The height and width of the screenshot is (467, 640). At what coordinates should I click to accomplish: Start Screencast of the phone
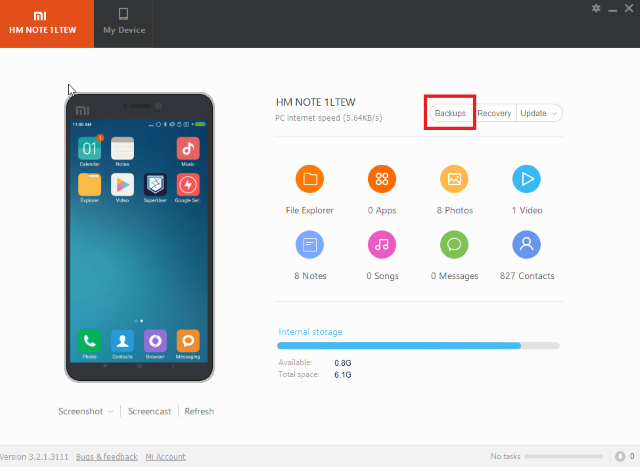149,411
